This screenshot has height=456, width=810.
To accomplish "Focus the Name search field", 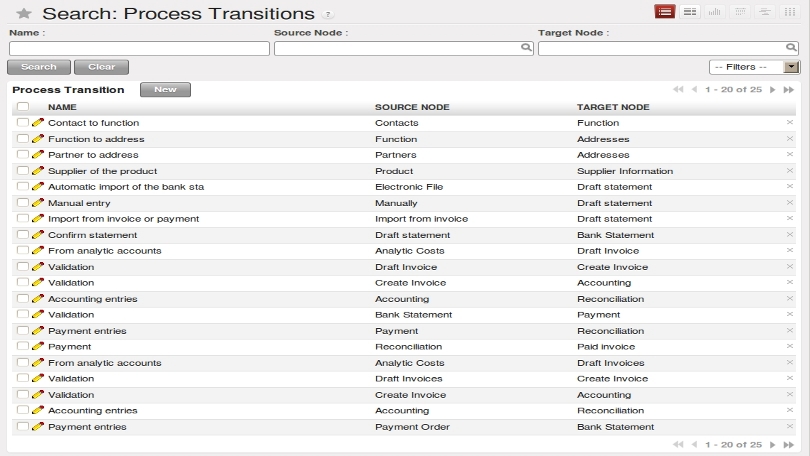I will tap(139, 49).
